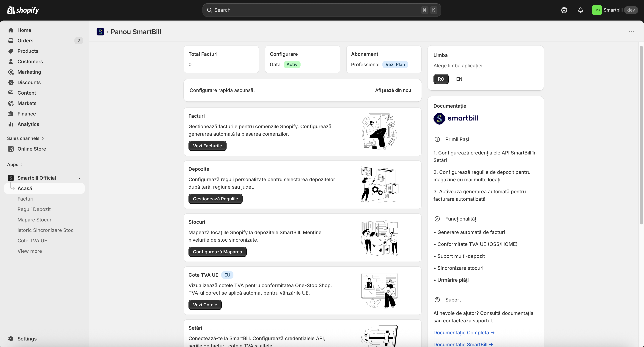Click the EU badge next to Cote TVA UE
Image resolution: width=644 pixels, height=347 pixels.
coord(227,275)
